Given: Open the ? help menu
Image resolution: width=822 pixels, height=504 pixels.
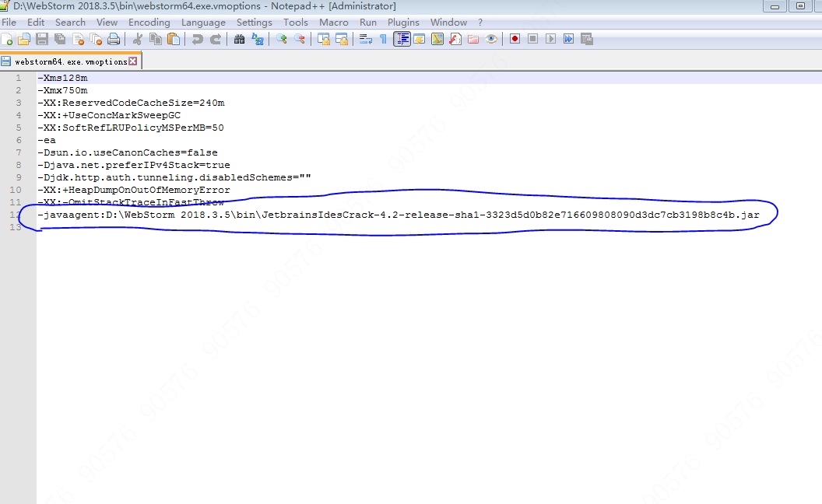Looking at the screenshot, I should 480,23.
